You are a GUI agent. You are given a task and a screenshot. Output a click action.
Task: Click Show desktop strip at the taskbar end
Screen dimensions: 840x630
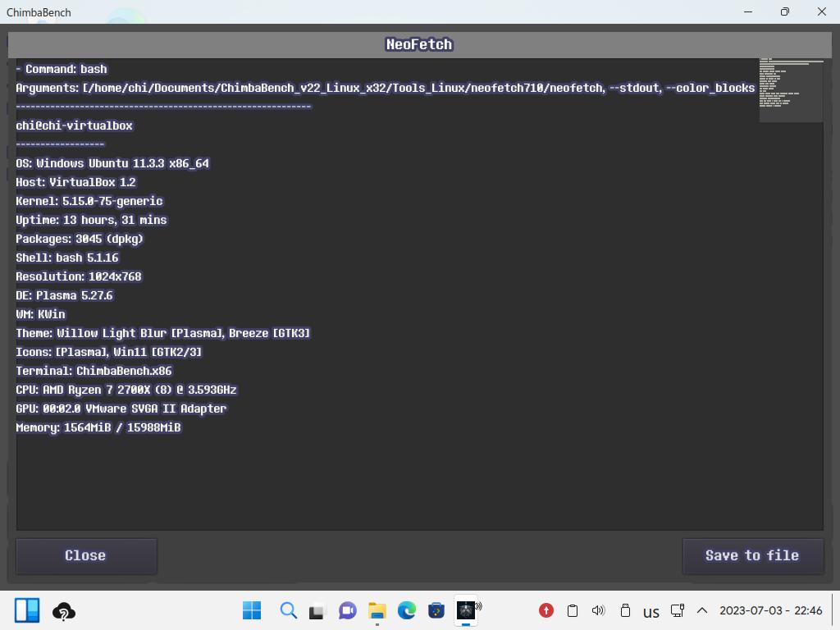tap(836, 610)
